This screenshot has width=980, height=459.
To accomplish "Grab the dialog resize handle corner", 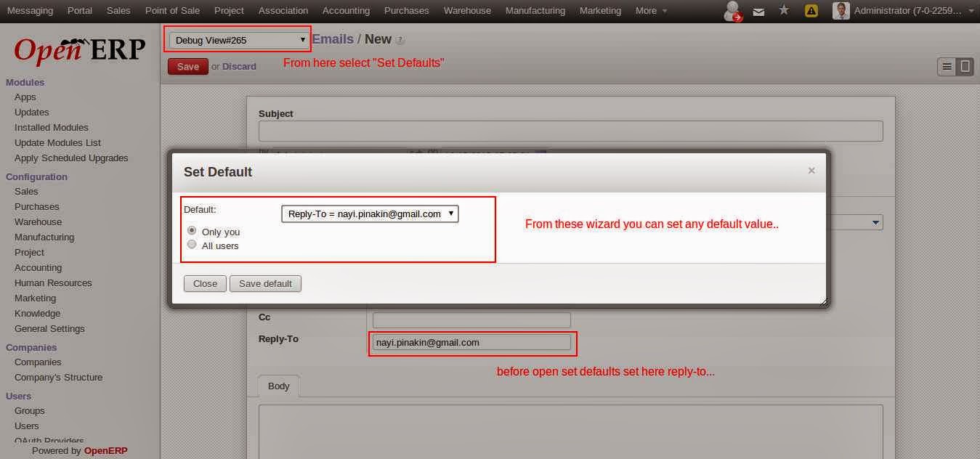I will coord(823,301).
